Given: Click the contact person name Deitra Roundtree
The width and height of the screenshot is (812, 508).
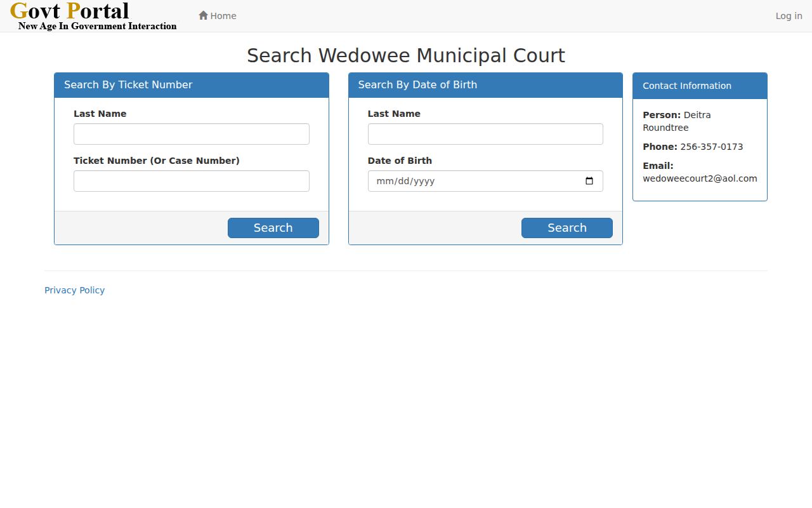Looking at the screenshot, I should click(x=677, y=121).
